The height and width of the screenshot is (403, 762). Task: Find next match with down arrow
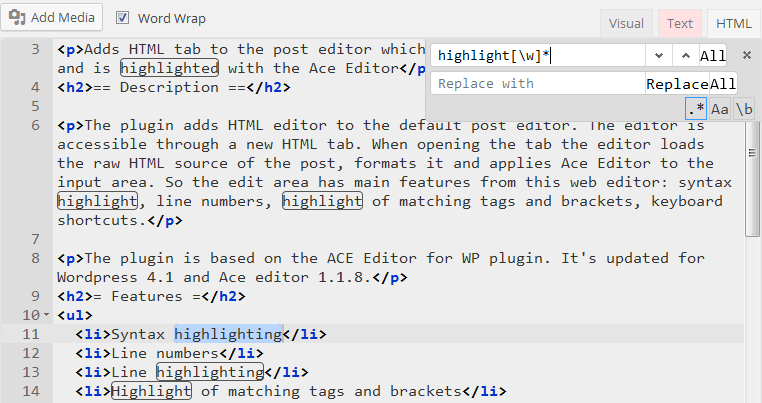tap(658, 56)
